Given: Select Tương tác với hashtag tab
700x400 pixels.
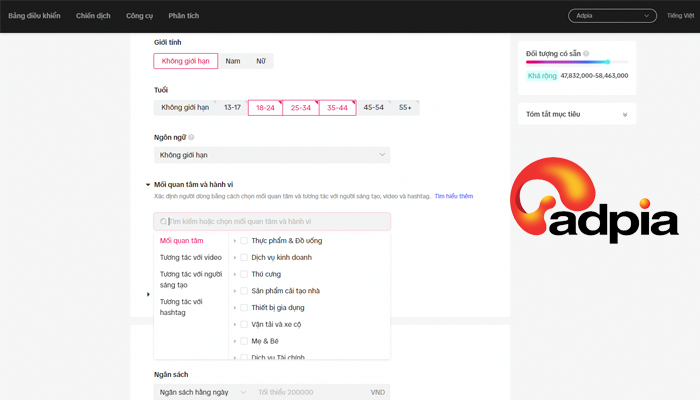Looking at the screenshot, I should tap(181, 307).
